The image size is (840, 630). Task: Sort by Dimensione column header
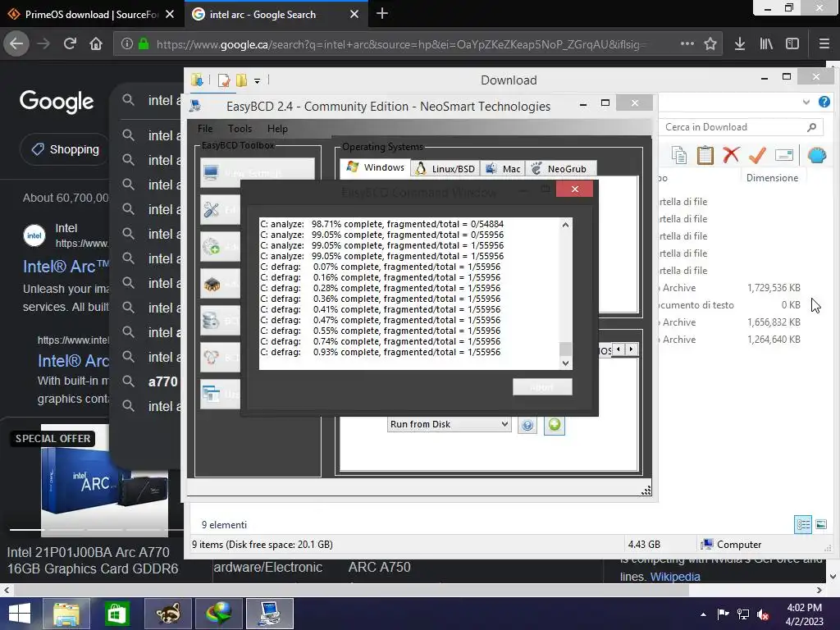[772, 178]
